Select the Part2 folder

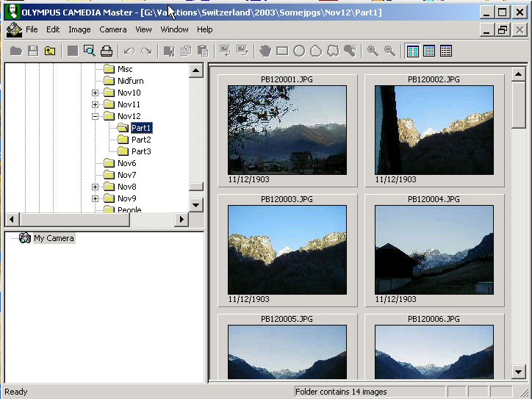point(140,140)
